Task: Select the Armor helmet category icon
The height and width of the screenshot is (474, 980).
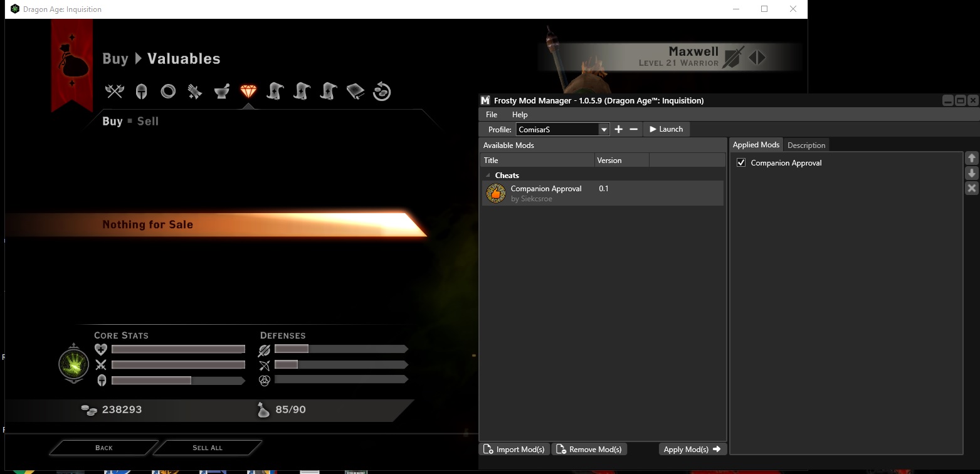Action: pyautogui.click(x=142, y=92)
